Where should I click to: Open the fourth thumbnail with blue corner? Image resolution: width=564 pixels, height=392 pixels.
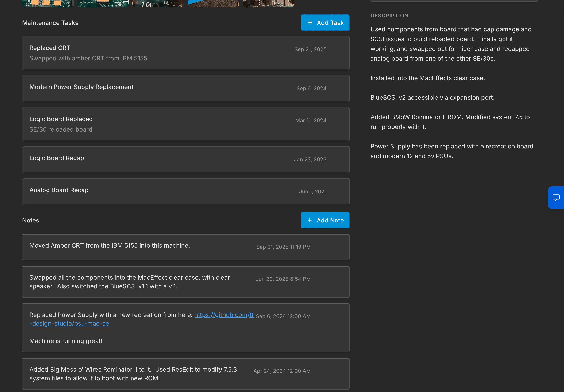tap(213, 3)
